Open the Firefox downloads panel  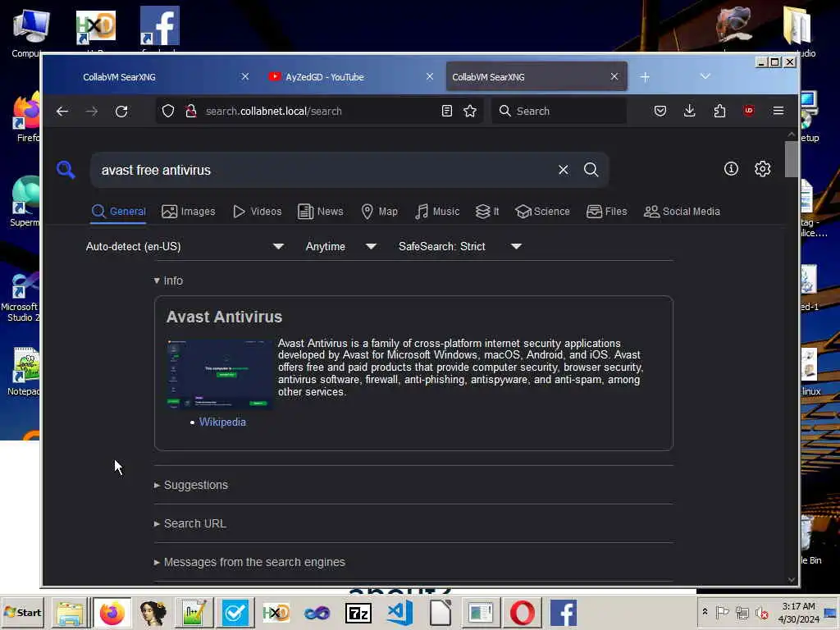coord(689,111)
